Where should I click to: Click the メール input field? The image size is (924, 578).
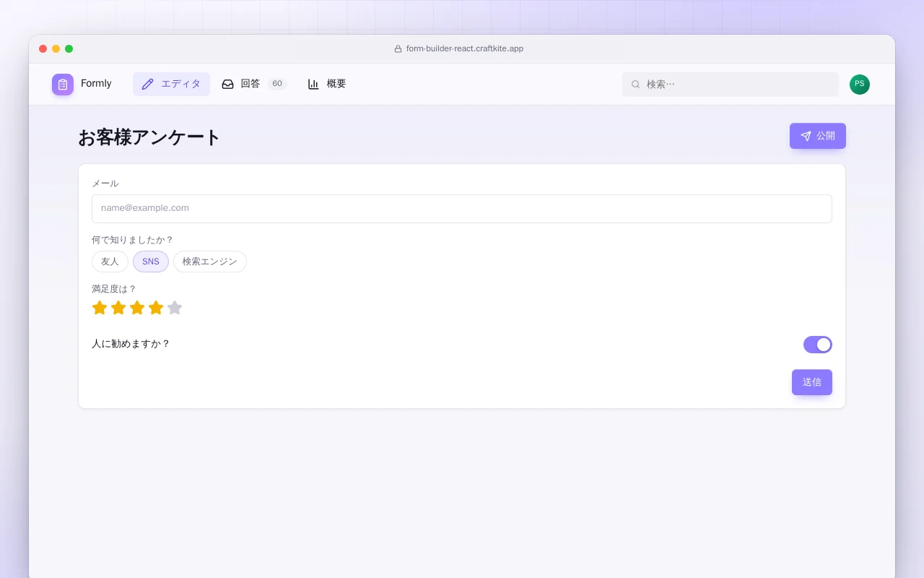[462, 209]
